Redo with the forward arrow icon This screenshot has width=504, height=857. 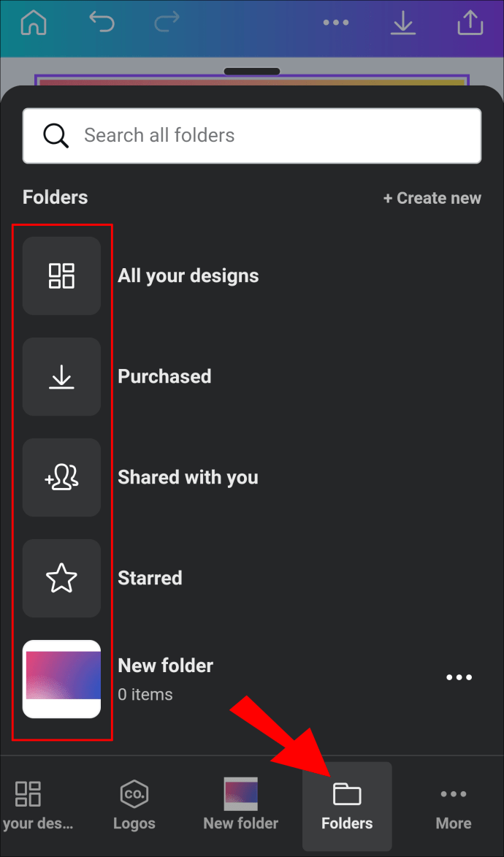[x=167, y=22]
